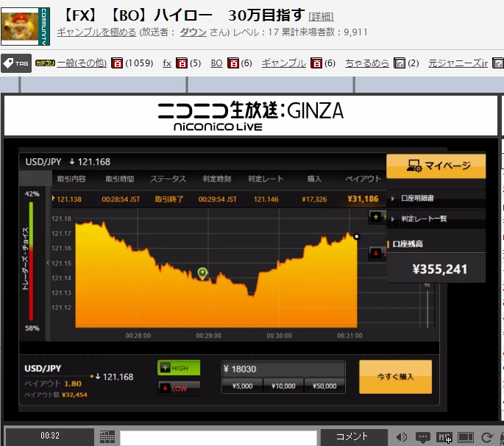The image size is (504, 446).
Task: Open the BO tag link
Action: coord(216,63)
